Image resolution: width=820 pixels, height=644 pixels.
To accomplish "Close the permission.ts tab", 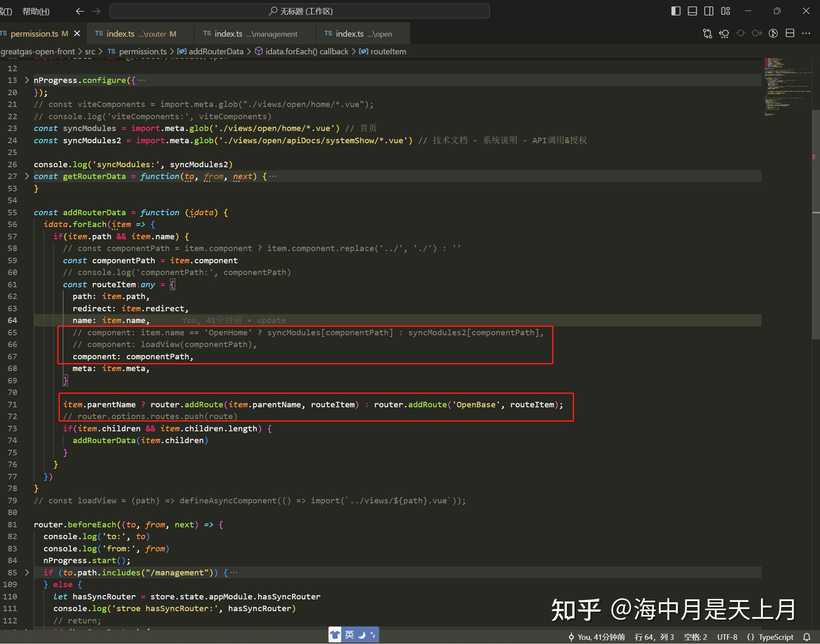I will point(77,33).
